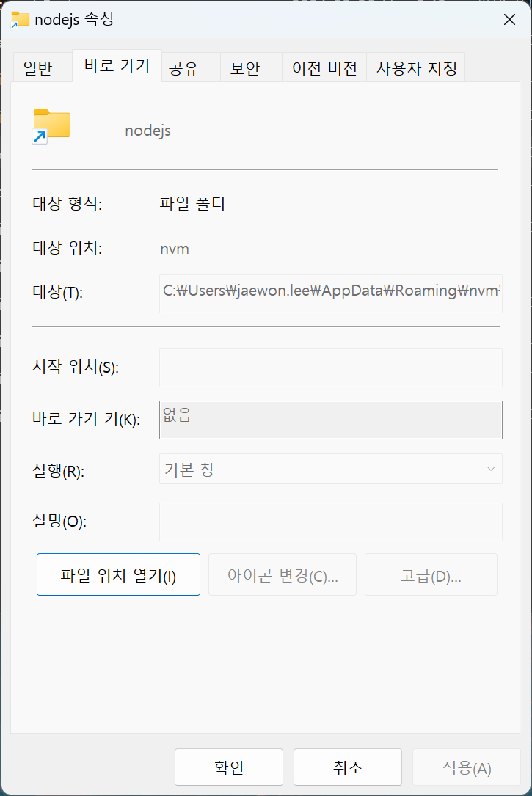Open the 공유 tab

pos(190,68)
